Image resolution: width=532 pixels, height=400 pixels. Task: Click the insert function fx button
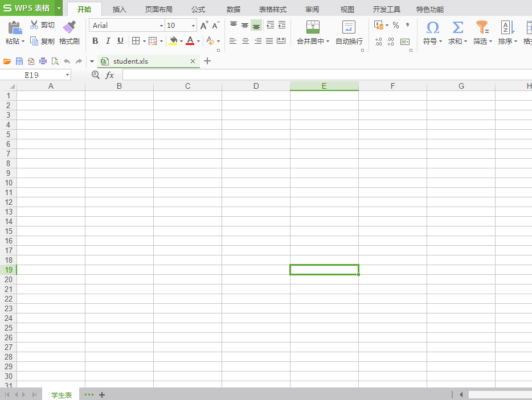[109, 75]
